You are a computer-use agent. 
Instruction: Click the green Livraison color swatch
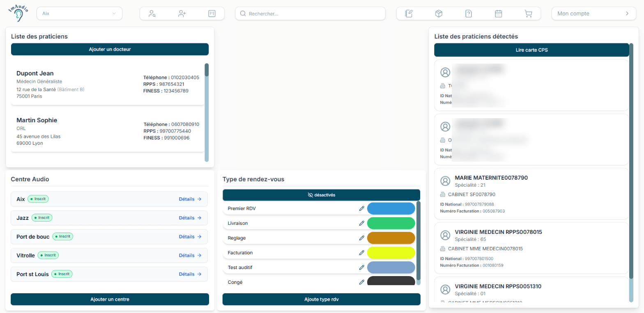tap(391, 223)
